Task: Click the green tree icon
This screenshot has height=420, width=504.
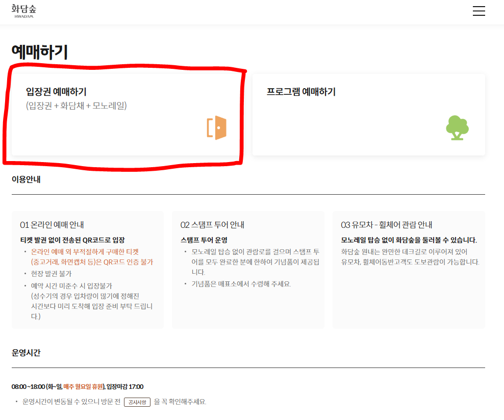Action: (x=457, y=128)
